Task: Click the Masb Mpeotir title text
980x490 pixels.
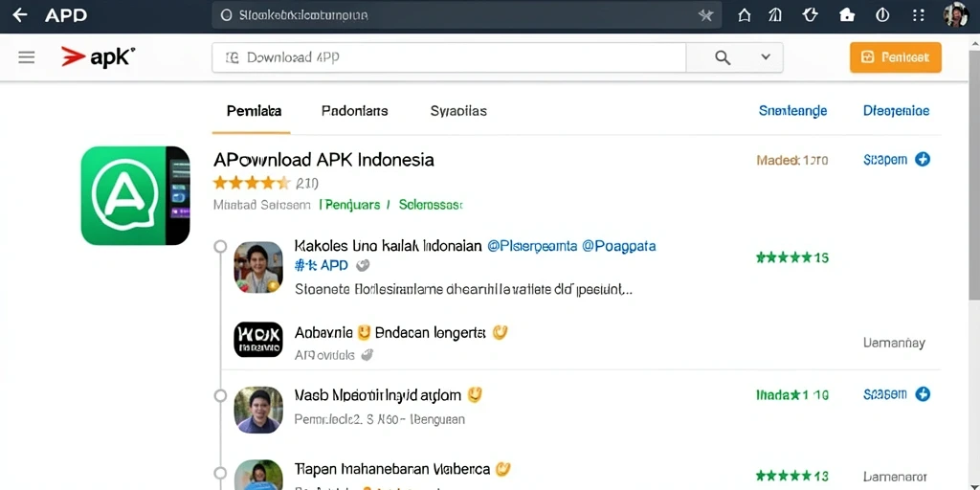Action: [377, 395]
